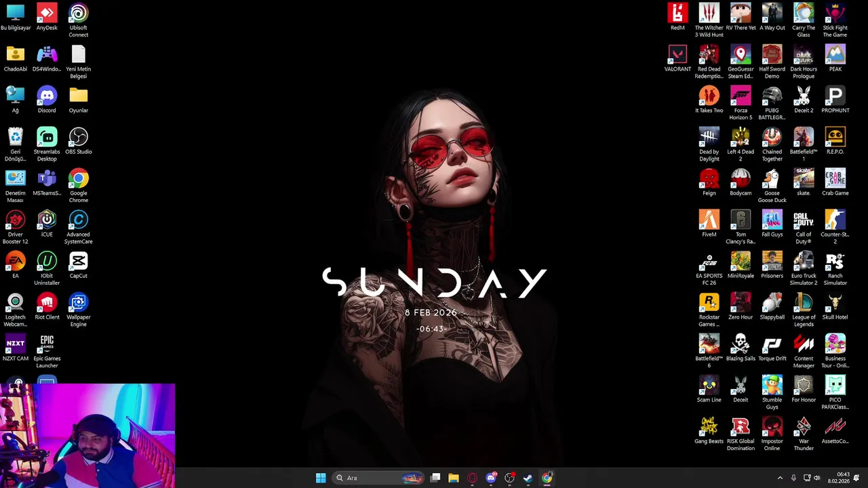Open Google Chrome desktop shortcut
Image resolution: width=868 pixels, height=488 pixels.
click(x=78, y=186)
